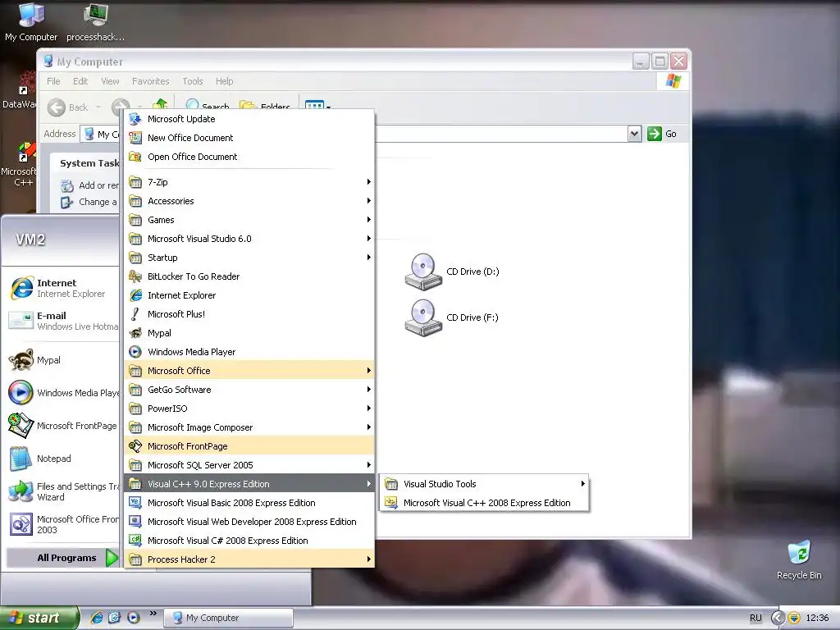Open the Microsoft SQL Server 2005 folder
Screen dimensions: 840x630
[249, 465]
